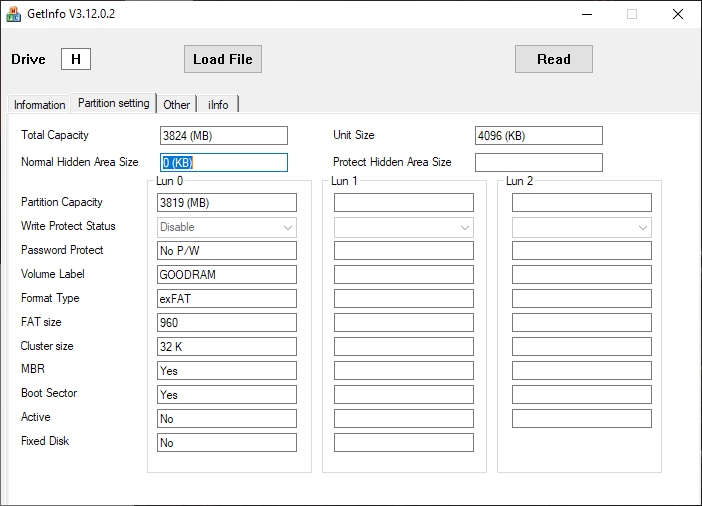The height and width of the screenshot is (506, 702).
Task: Click the Write Protect Status label
Action: point(68,226)
